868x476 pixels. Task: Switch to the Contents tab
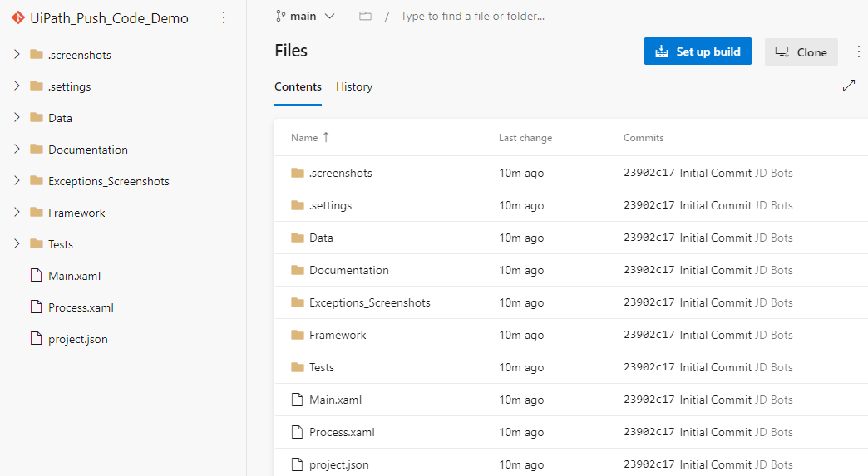(298, 86)
